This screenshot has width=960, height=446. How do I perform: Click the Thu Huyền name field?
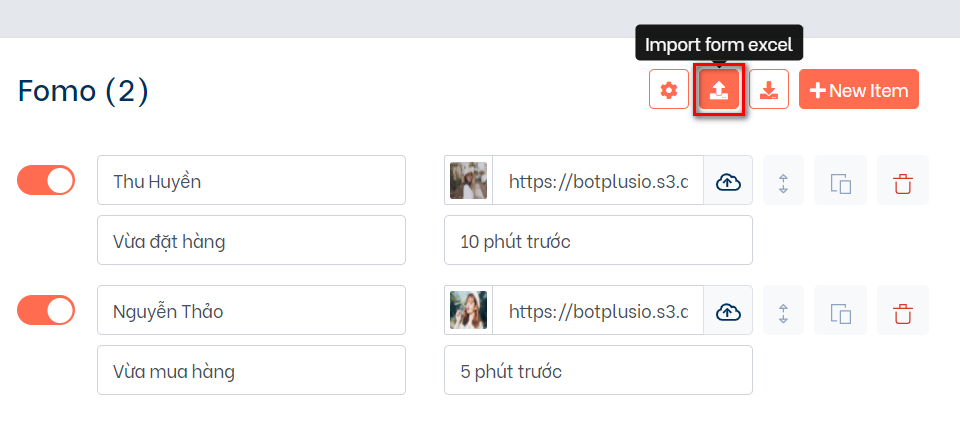pos(251,181)
